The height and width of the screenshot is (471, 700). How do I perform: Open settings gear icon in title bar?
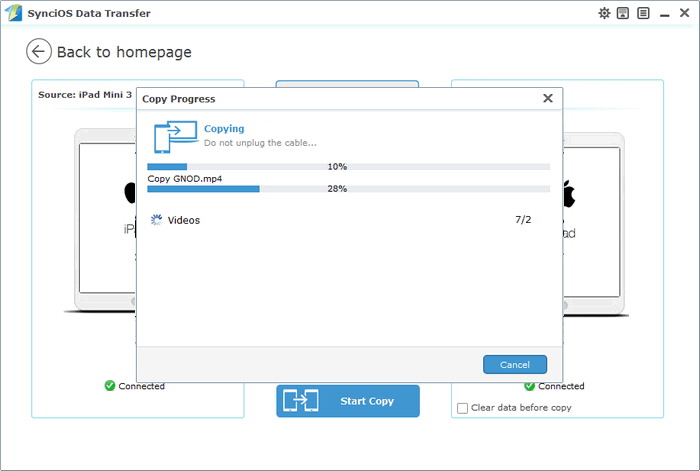(x=604, y=13)
